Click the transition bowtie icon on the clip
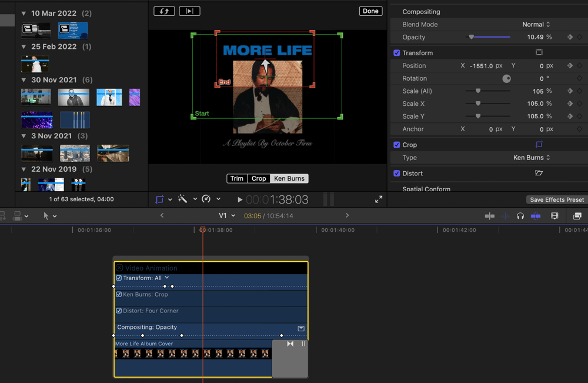Screen dimensions: 588x383 pos(290,344)
